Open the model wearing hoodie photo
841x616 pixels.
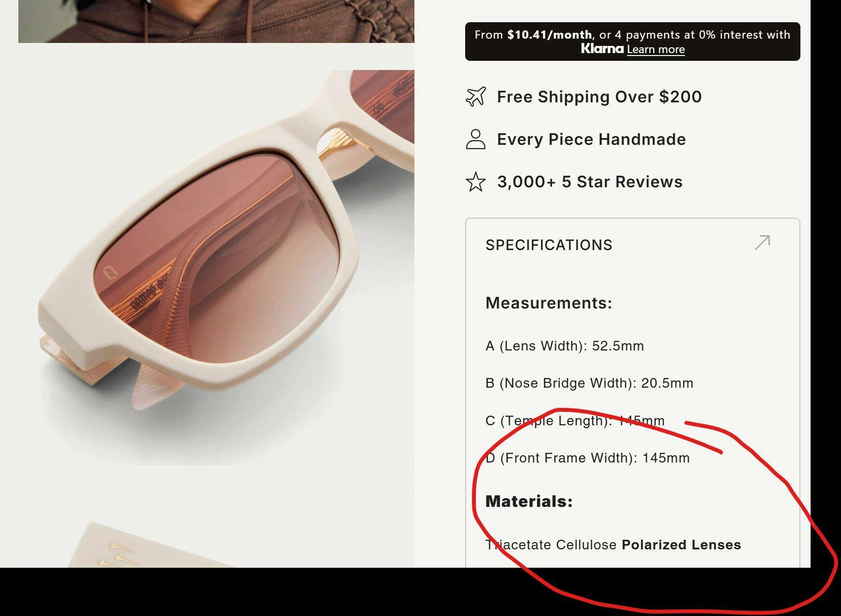216,21
